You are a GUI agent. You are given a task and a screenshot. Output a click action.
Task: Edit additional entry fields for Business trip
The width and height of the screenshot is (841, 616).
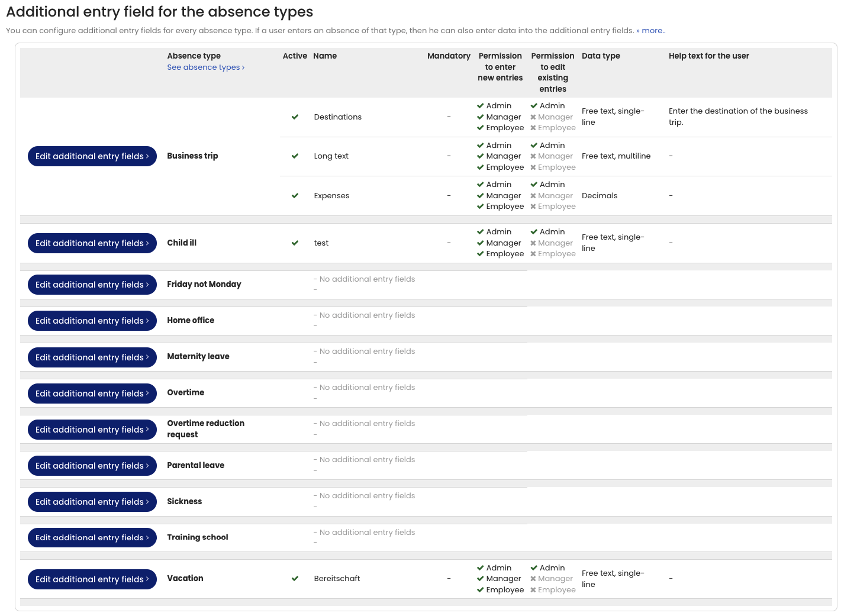pos(92,156)
